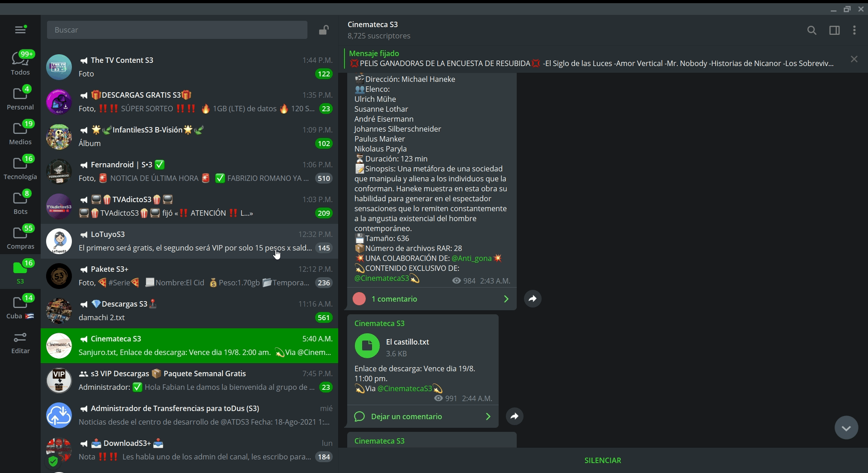Toggle the right info side panel
This screenshot has width=868, height=473.
pos(835,30)
